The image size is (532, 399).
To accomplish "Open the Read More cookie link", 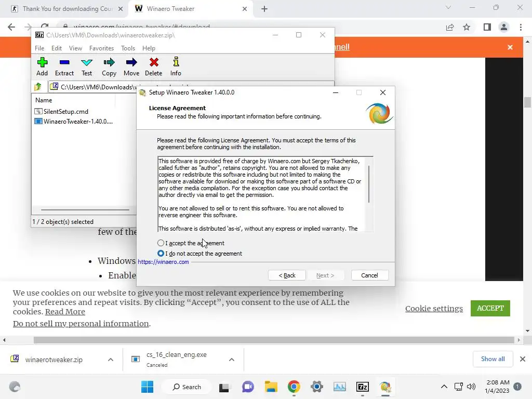I will [x=65, y=312].
